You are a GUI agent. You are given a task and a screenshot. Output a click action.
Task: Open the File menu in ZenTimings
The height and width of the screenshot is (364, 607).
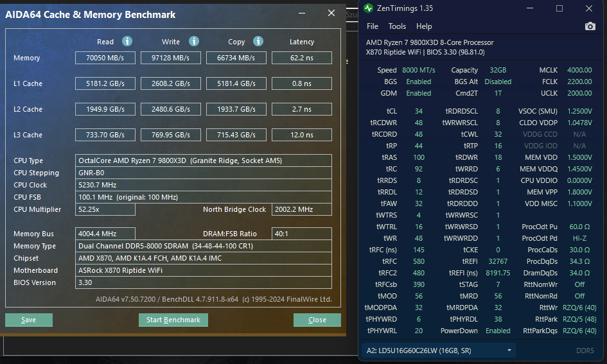point(373,26)
